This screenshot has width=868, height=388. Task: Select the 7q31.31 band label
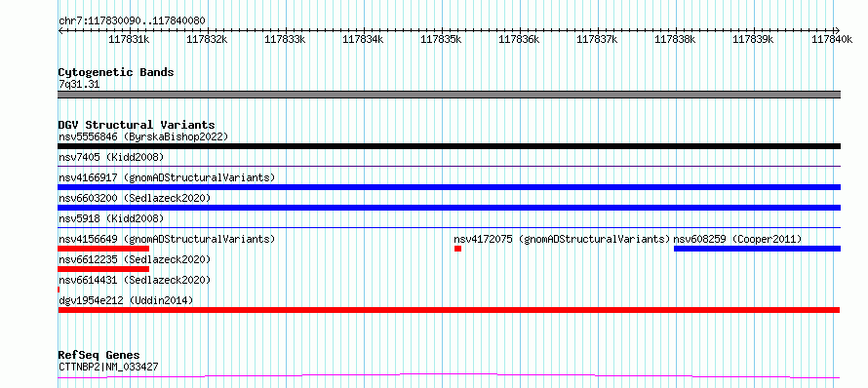(79, 84)
